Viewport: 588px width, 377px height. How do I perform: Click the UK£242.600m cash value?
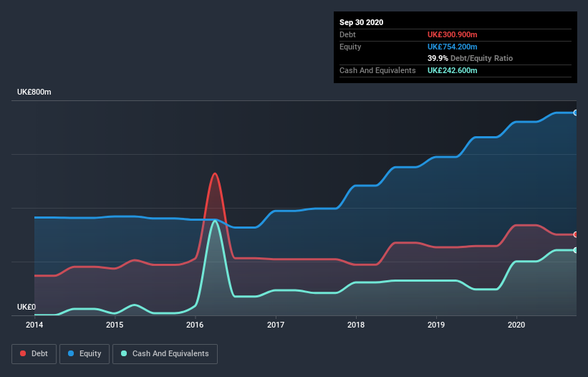[452, 70]
